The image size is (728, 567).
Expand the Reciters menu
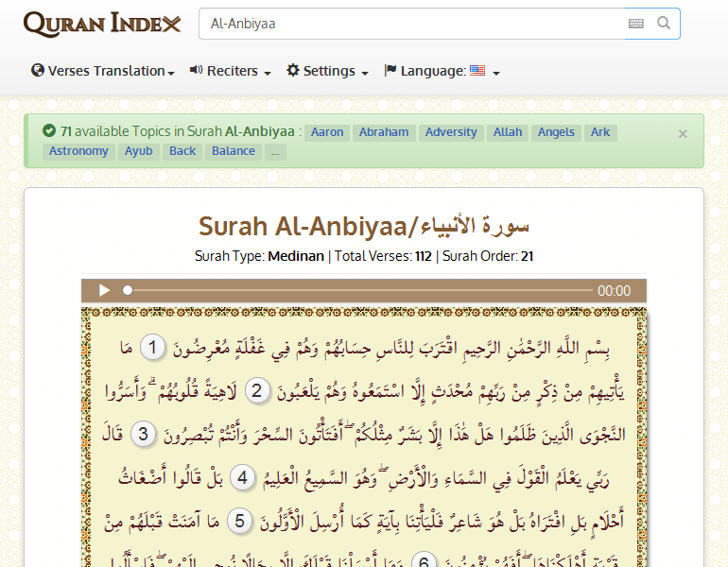click(x=231, y=71)
